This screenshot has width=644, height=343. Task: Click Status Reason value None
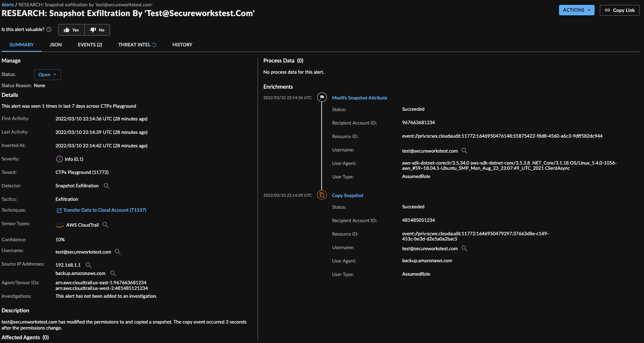40,86
